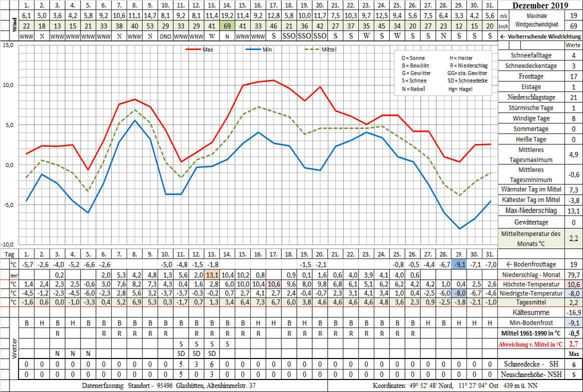This screenshot has height=392, width=583.
Task: Click the Niederschlagstage label
Action: pos(531,97)
